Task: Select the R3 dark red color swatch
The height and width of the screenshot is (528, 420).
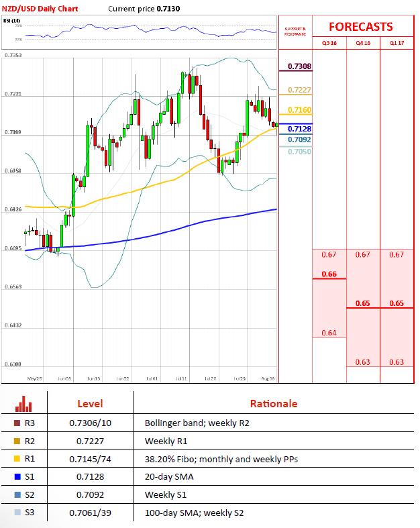Action: pos(17,423)
